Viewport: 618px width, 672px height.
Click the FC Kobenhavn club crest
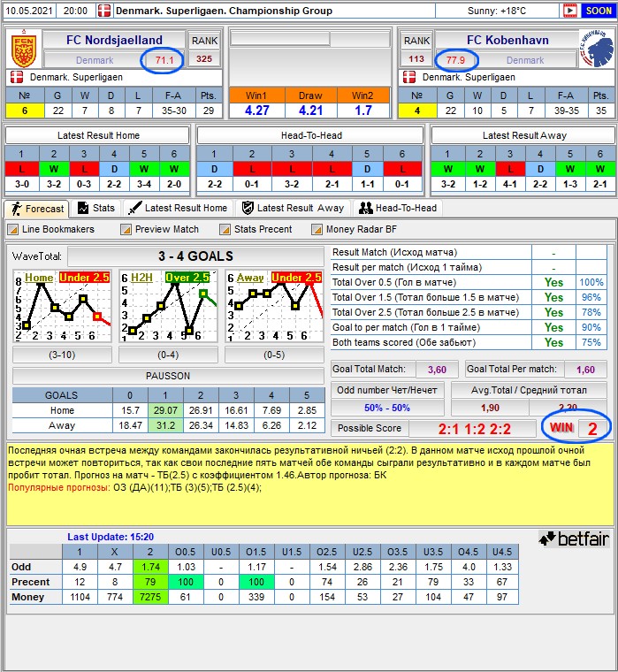[596, 48]
